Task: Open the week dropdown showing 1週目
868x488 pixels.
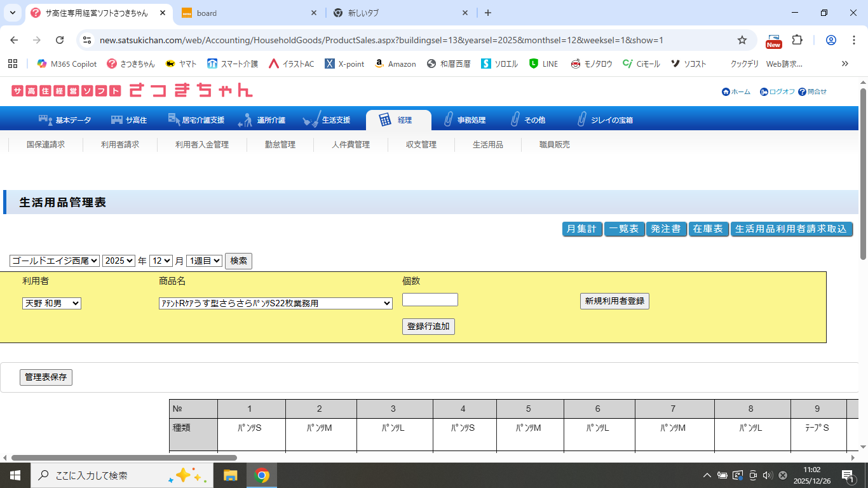Action: [204, 261]
